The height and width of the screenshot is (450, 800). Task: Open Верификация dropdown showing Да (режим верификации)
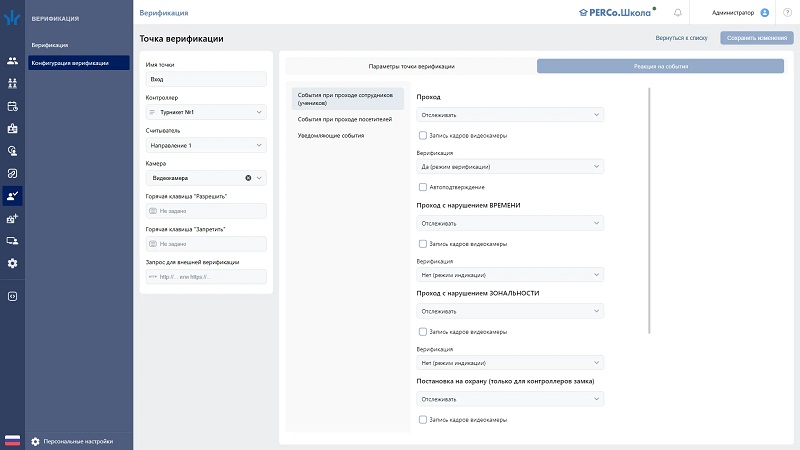tap(510, 167)
